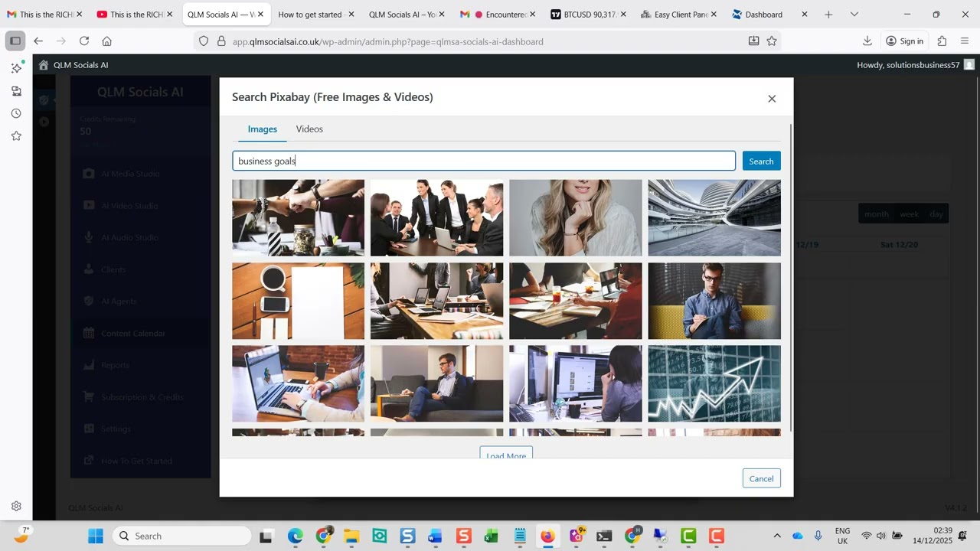Open bookmarks star in sidebar
The width and height of the screenshot is (980, 551).
[16, 136]
